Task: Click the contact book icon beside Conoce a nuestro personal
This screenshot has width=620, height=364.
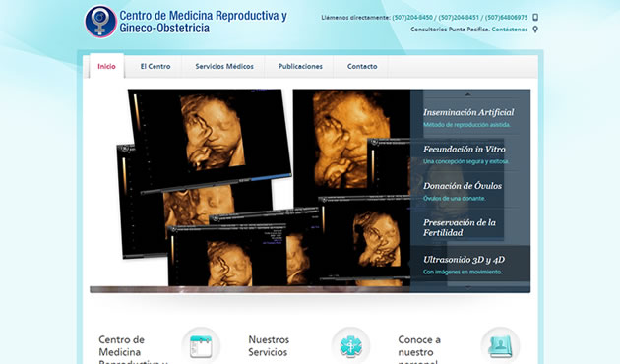Action: click(500, 346)
